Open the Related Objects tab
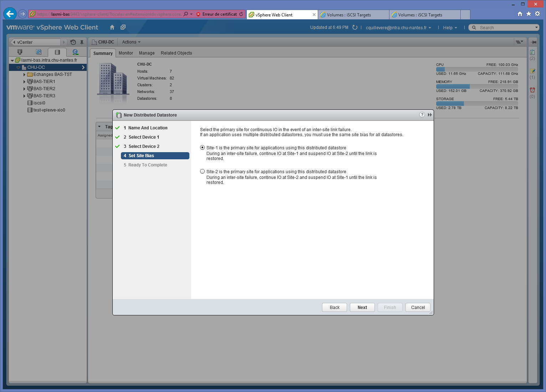This screenshot has width=546, height=392. pos(176,53)
